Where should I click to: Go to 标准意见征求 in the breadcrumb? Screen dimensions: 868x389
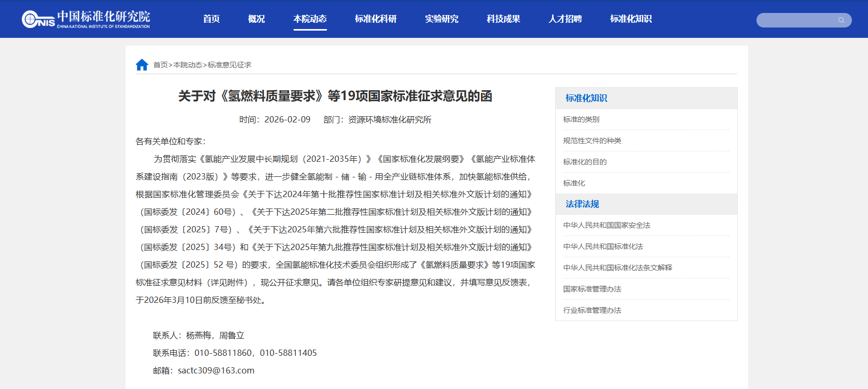point(229,65)
